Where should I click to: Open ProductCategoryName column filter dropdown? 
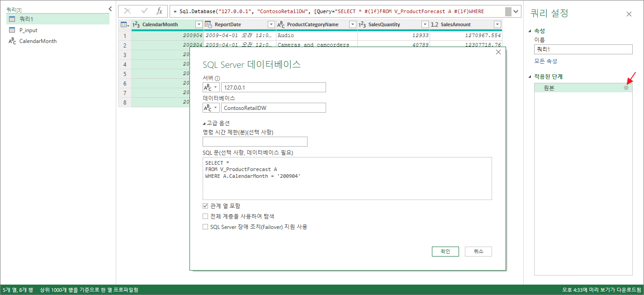352,24
